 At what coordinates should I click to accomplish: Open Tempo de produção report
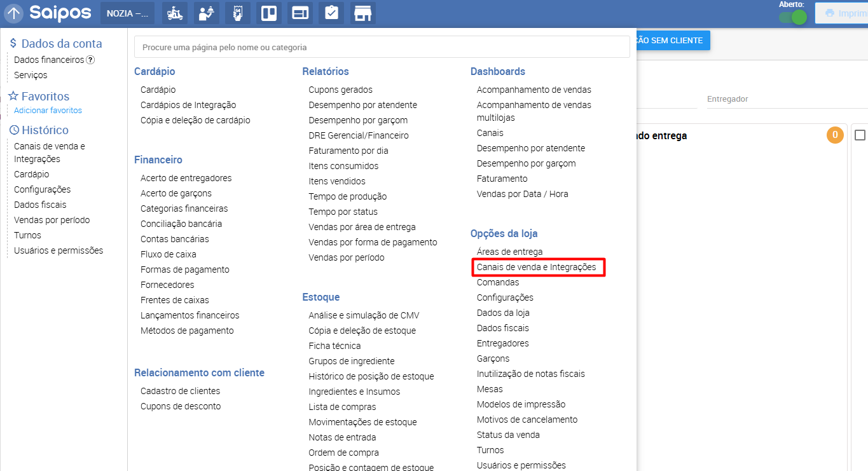[x=348, y=196]
